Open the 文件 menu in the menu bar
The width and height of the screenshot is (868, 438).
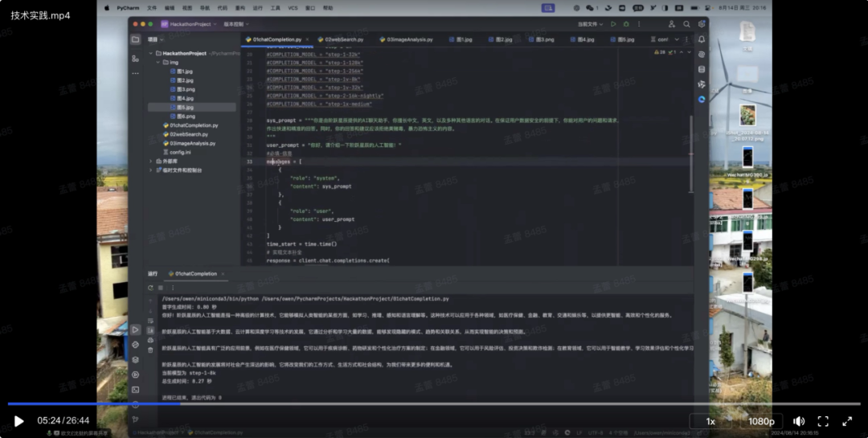152,8
